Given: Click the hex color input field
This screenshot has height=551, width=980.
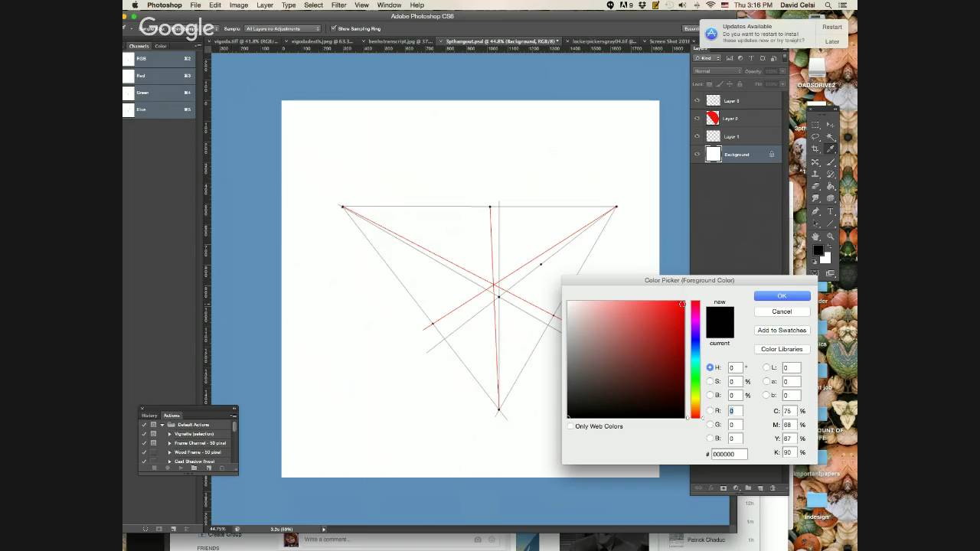Looking at the screenshot, I should (729, 454).
